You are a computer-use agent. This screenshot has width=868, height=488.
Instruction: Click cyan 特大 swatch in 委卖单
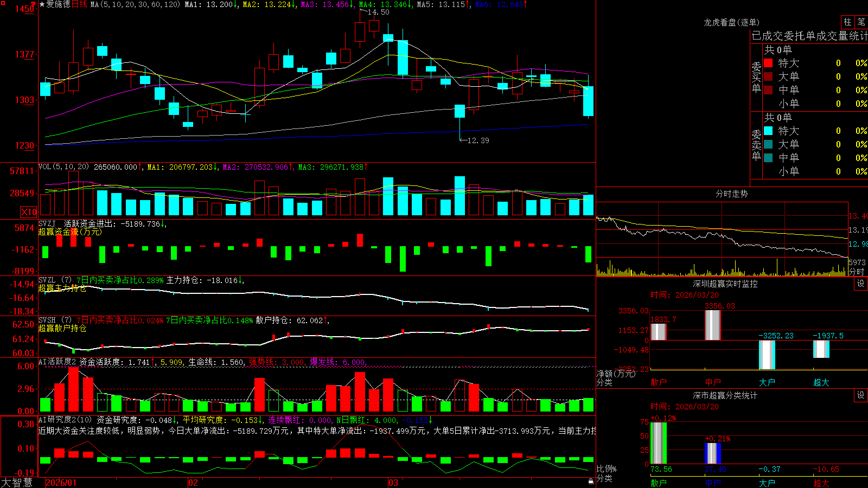768,131
